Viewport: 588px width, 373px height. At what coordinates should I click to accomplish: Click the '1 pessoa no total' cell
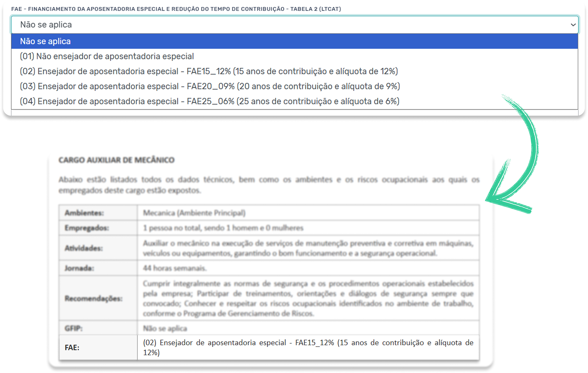coord(223,228)
